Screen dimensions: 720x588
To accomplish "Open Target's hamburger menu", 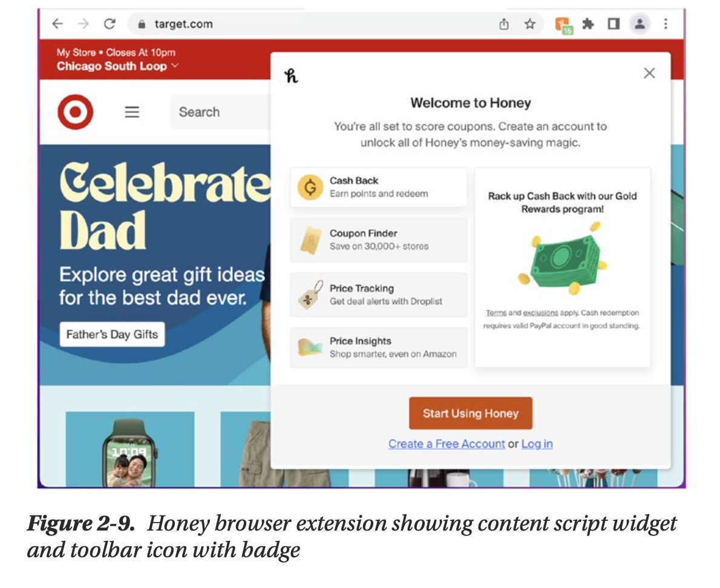I will click(132, 113).
